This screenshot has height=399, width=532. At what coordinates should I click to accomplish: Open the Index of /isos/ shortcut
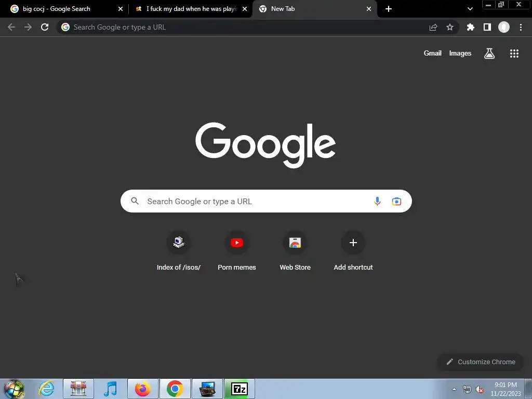click(x=179, y=251)
